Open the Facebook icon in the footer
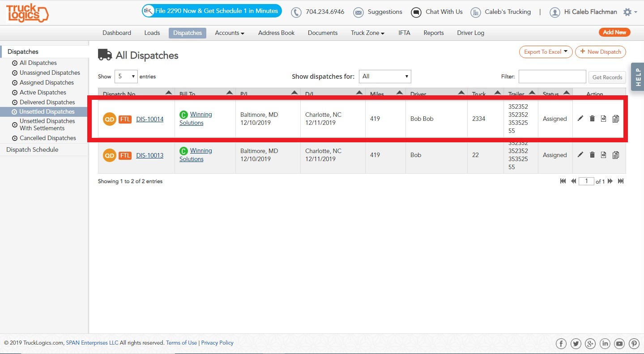Viewport: 644px width, 354px height. click(x=561, y=344)
